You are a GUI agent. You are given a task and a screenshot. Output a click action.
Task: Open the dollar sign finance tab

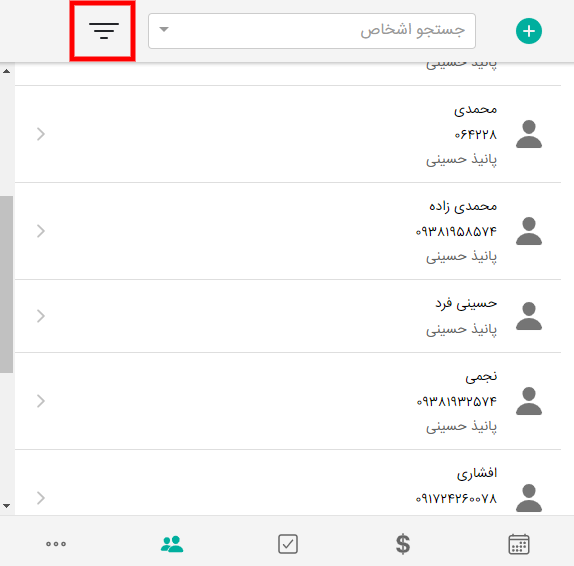[403, 544]
